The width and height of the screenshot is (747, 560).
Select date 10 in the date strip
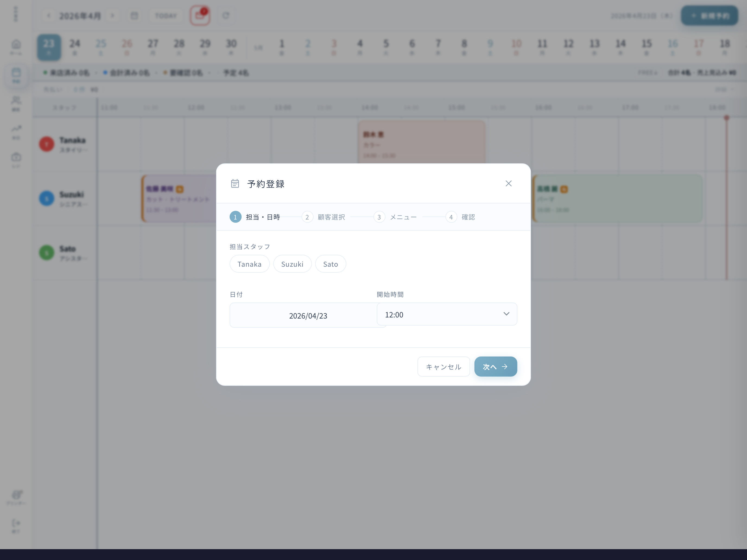point(516,47)
